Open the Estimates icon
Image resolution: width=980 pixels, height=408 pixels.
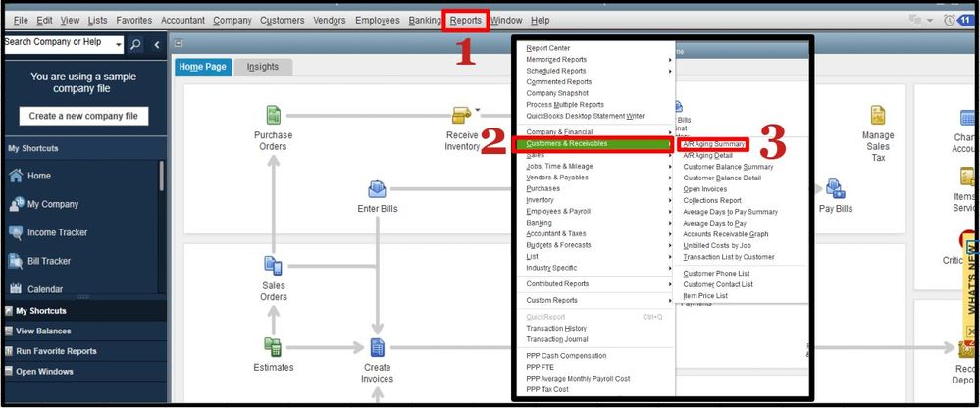273,347
